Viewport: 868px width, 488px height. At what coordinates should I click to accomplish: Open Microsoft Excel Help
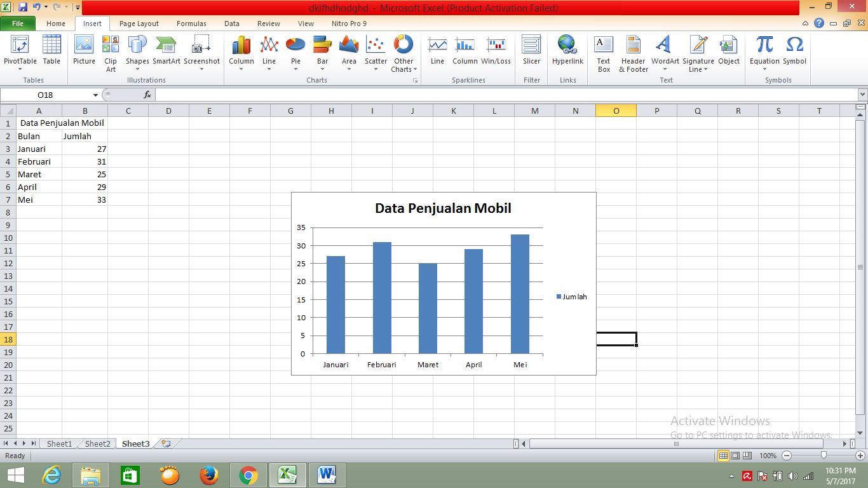[819, 24]
